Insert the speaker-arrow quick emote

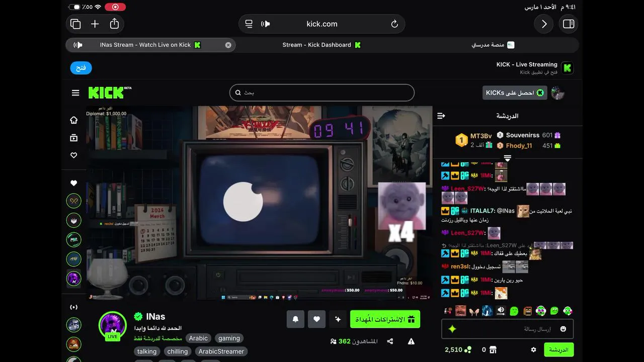[501, 311]
